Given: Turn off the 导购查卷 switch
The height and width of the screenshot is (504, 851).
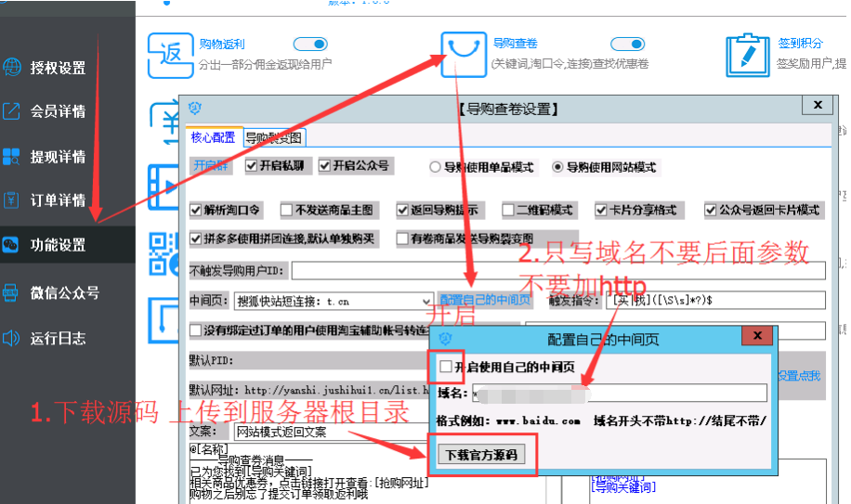Looking at the screenshot, I should [627, 44].
